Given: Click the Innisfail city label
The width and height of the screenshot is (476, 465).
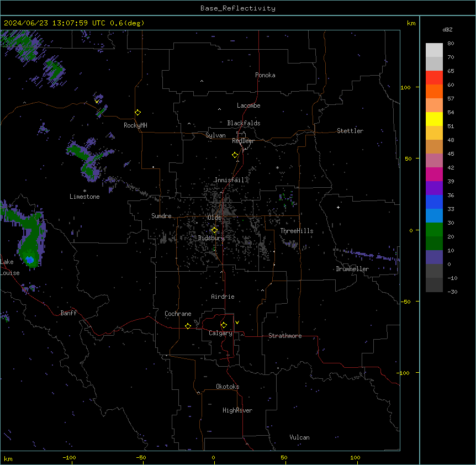Looking at the screenshot, I should pos(229,180).
